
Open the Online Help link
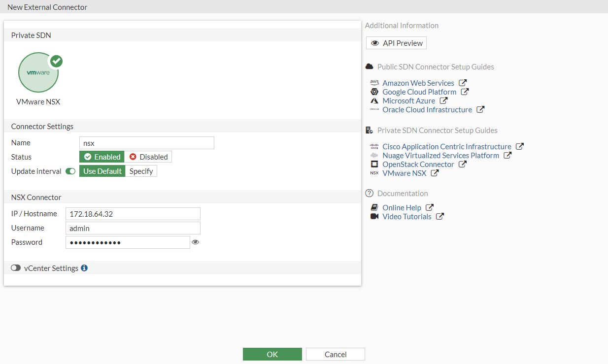tap(401, 207)
